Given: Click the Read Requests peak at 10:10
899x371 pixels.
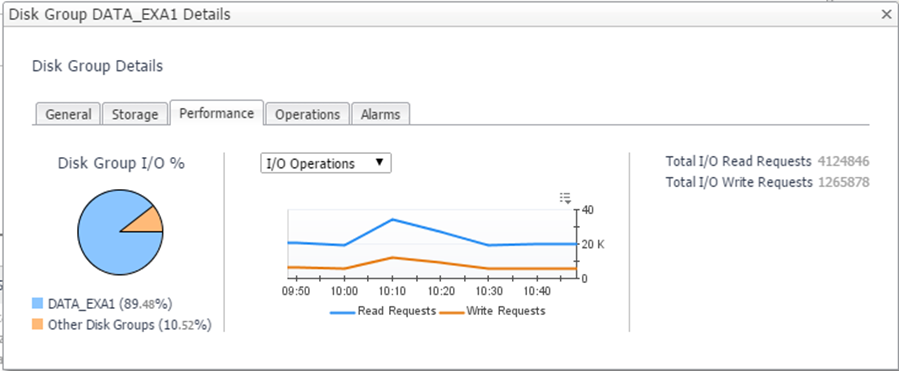Looking at the screenshot, I should click(x=392, y=219).
